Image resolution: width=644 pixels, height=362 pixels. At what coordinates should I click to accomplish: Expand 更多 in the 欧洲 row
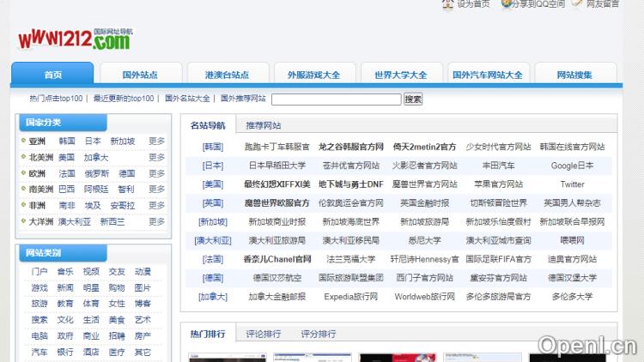(156, 173)
